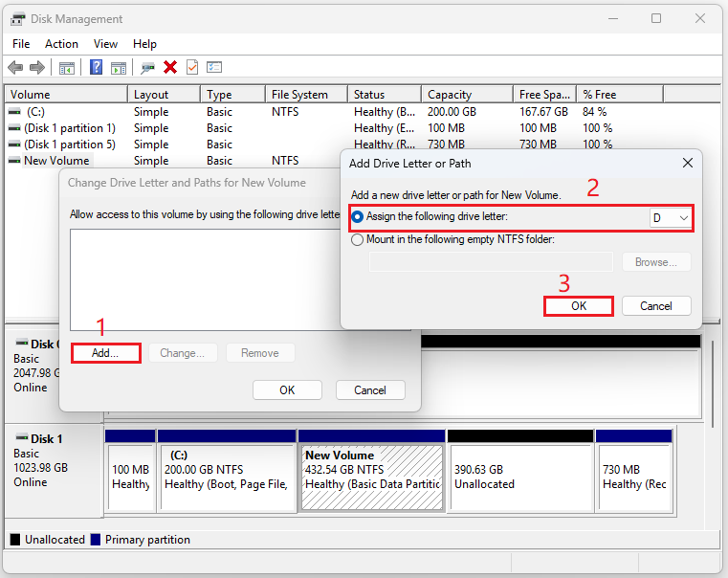Sort by Layout column header
This screenshot has width=728, height=578.
pos(165,94)
